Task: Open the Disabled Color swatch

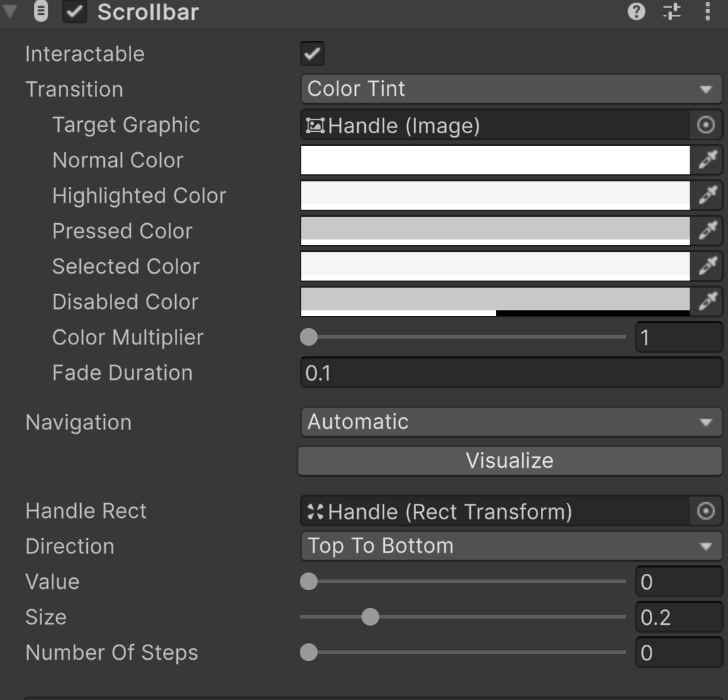Action: [x=495, y=302]
